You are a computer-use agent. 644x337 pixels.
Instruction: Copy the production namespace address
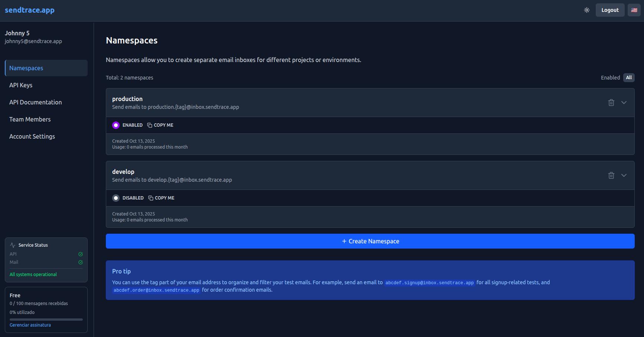pyautogui.click(x=160, y=125)
